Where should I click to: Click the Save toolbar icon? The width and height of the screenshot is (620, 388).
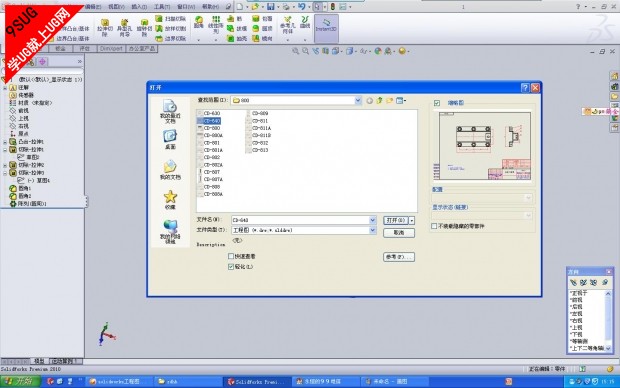click(x=271, y=7)
